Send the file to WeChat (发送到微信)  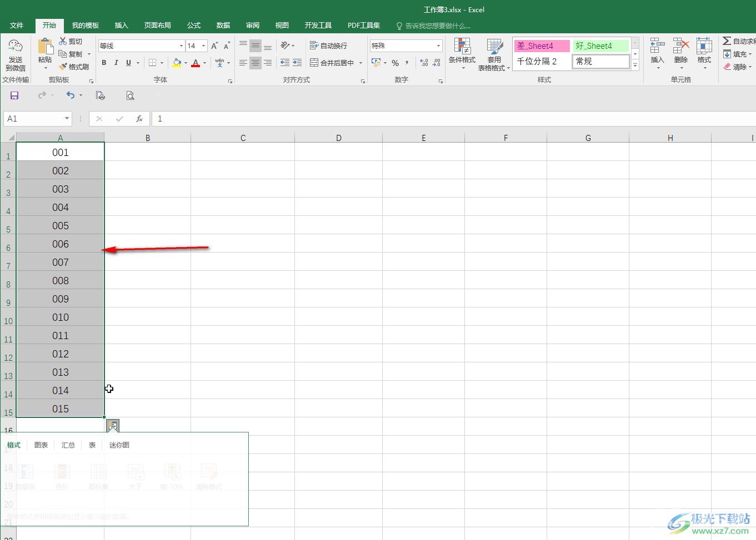16,55
